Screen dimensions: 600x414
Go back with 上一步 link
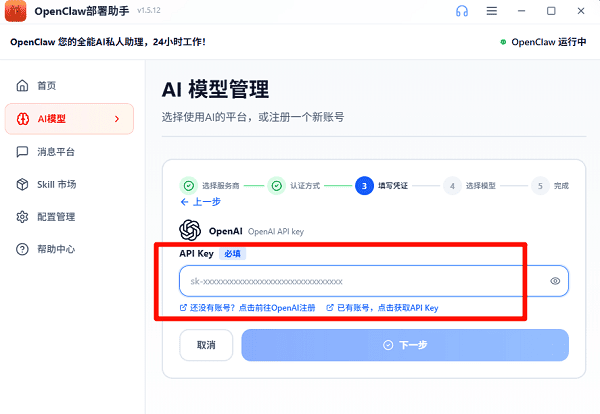[201, 202]
